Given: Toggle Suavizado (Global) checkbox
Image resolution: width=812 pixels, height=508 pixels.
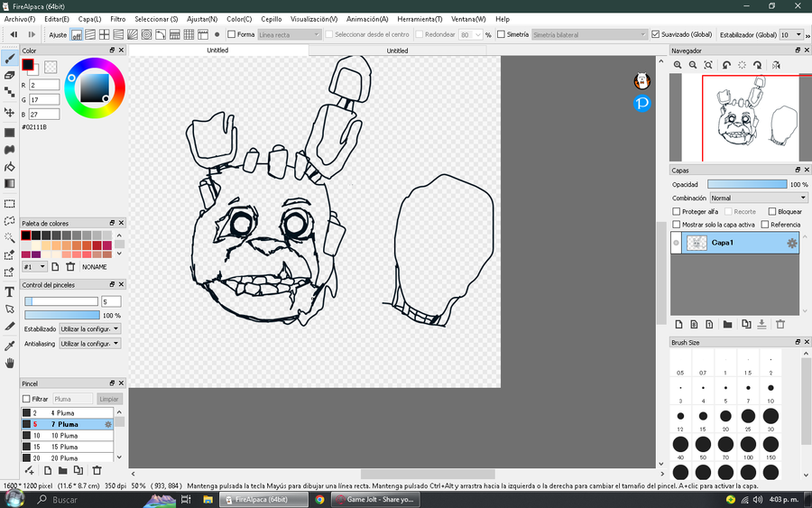Looking at the screenshot, I should pos(656,34).
